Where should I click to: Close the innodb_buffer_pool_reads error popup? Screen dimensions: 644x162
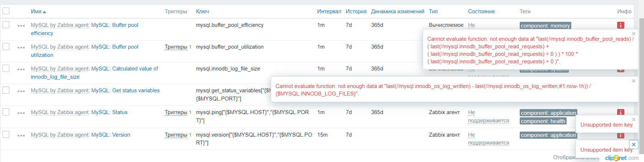pyautogui.click(x=634, y=34)
